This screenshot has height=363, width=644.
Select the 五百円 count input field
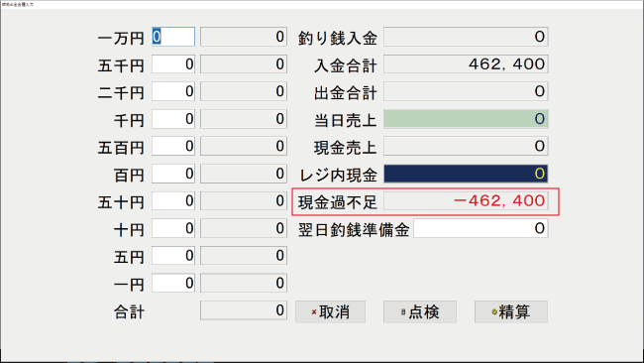173,146
